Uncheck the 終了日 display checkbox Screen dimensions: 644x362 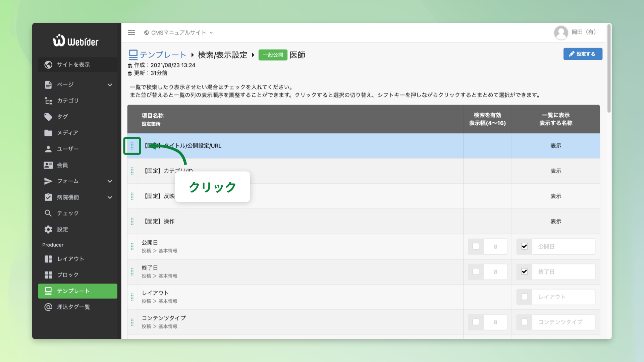coord(524,271)
